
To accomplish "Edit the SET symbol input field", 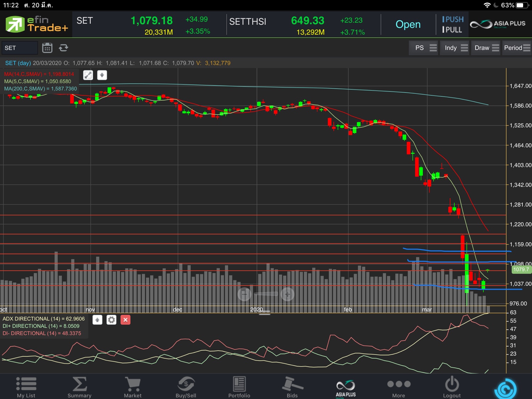I will point(20,48).
